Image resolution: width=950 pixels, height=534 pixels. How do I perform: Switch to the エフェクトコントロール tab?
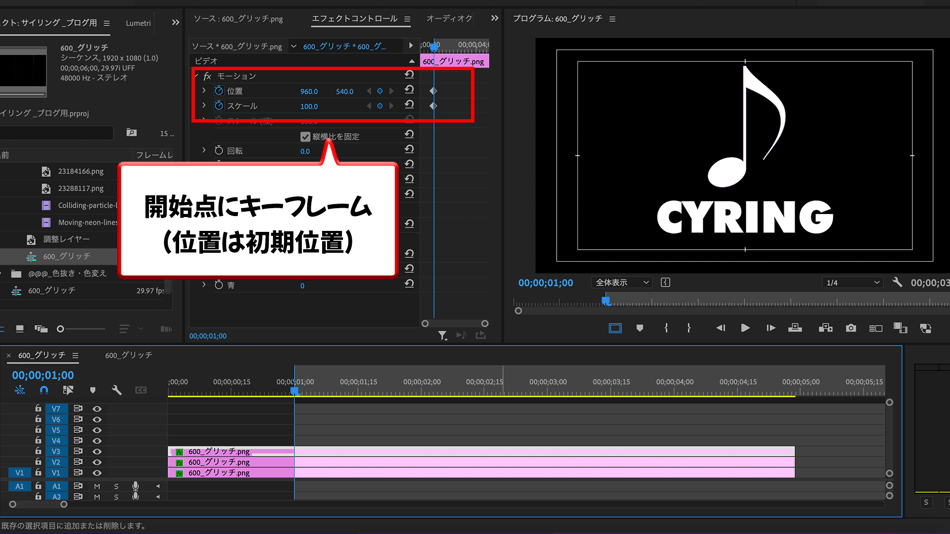point(354,19)
